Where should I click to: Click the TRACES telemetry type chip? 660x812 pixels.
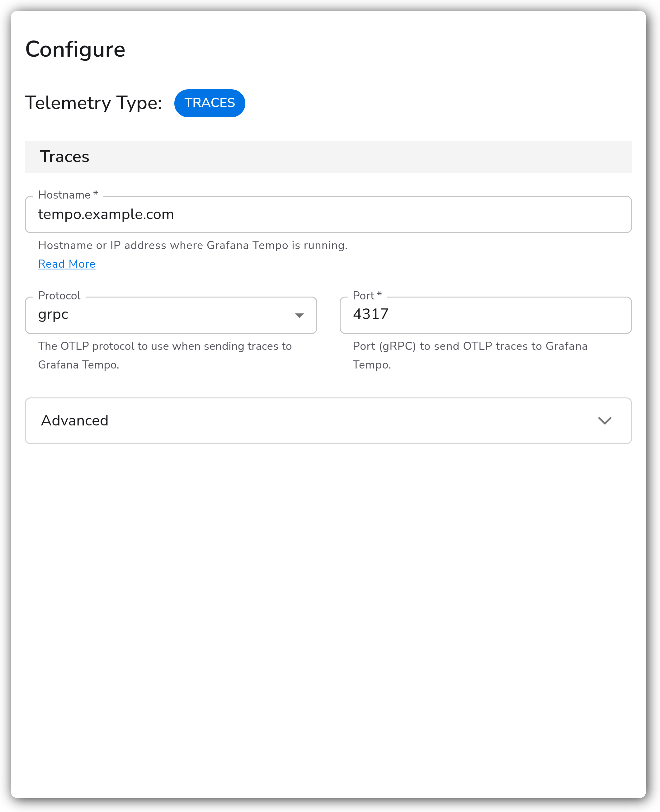click(x=210, y=103)
